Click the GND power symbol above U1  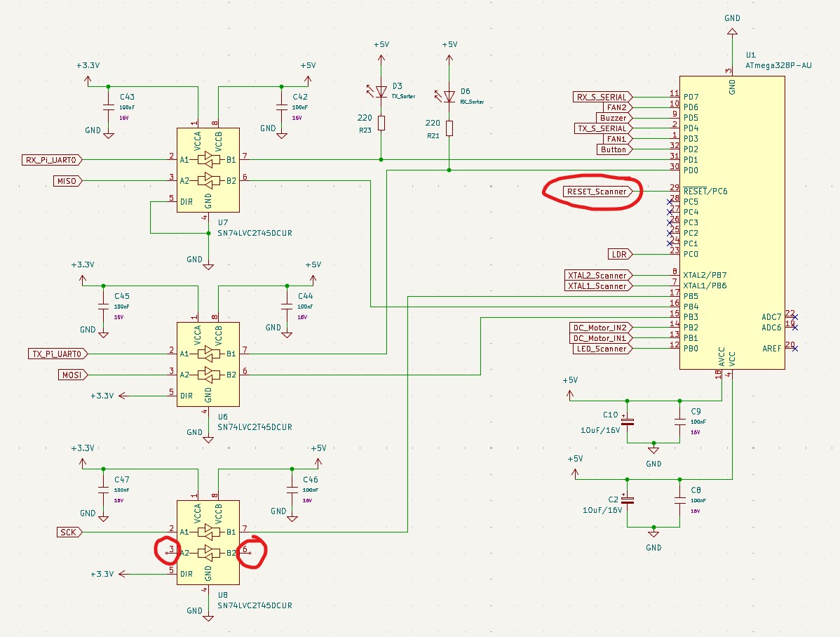click(x=732, y=32)
